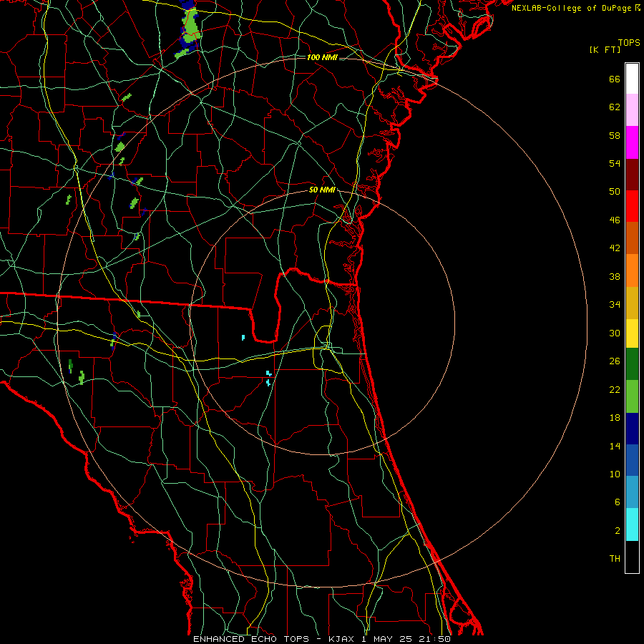Click the legend value 10
Viewport: 644px width, 644px height.
point(615,474)
